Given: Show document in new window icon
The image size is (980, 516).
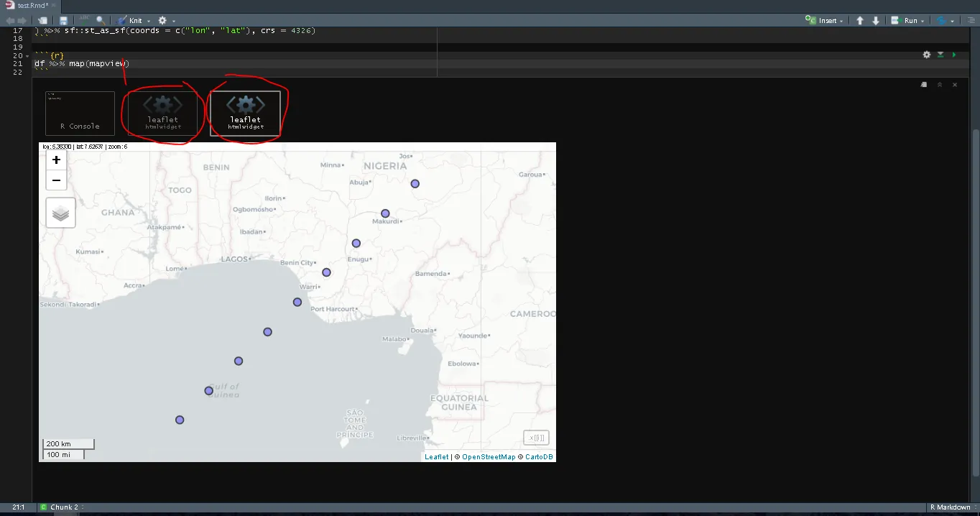Looking at the screenshot, I should pyautogui.click(x=43, y=21).
